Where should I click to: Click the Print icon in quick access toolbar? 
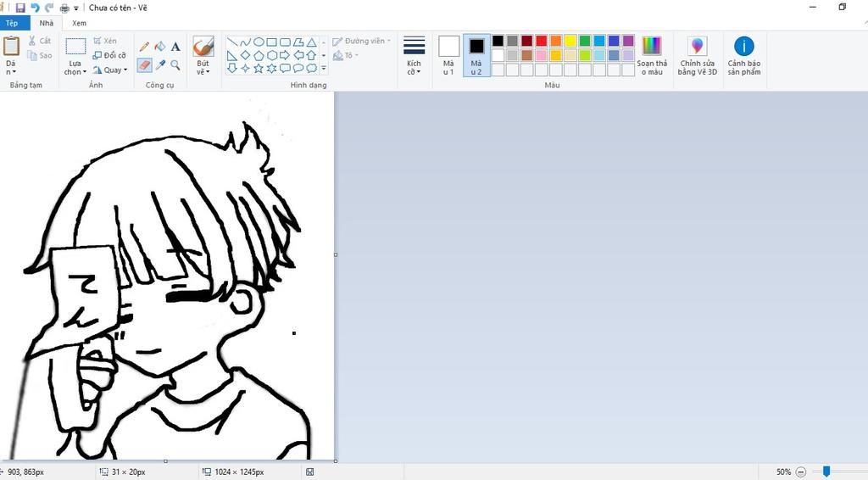pyautogui.click(x=64, y=8)
